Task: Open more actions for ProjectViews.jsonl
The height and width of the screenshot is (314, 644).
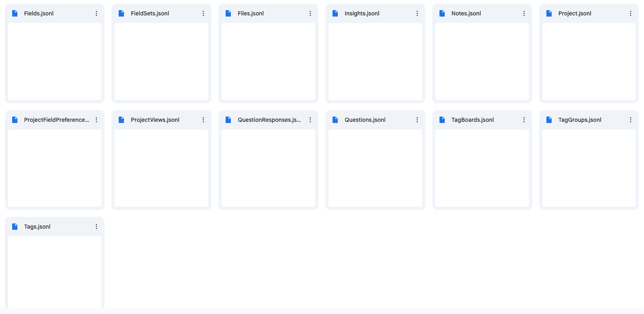Action: 203,120
